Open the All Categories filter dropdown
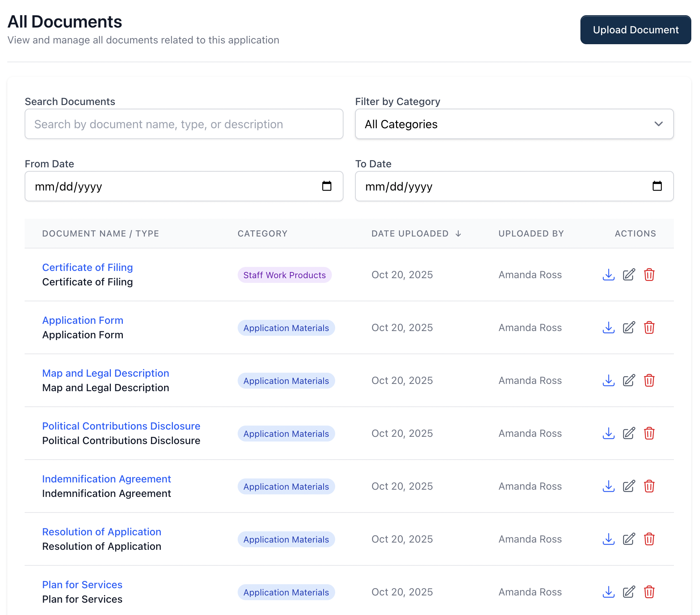Screen dimensions: 700x615 tap(514, 124)
